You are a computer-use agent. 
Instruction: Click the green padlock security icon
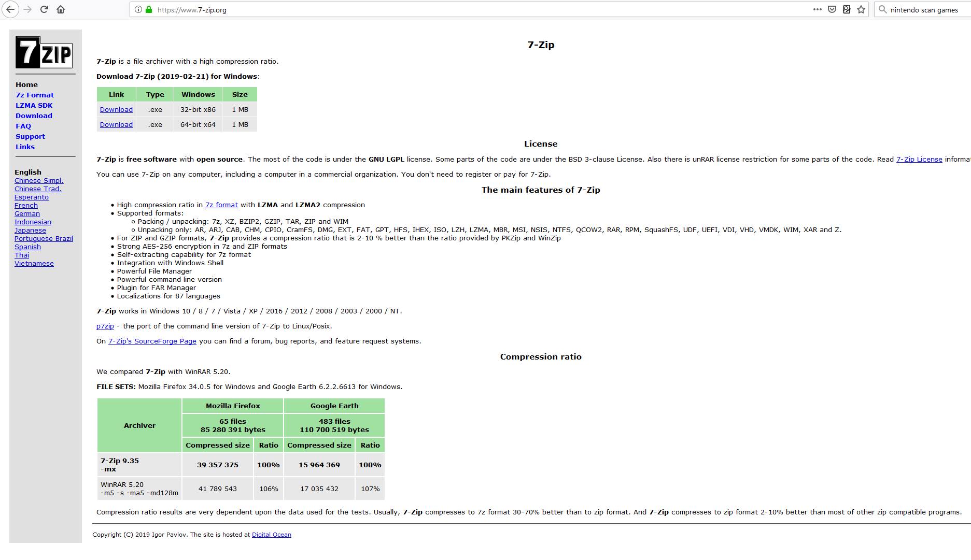pyautogui.click(x=149, y=9)
